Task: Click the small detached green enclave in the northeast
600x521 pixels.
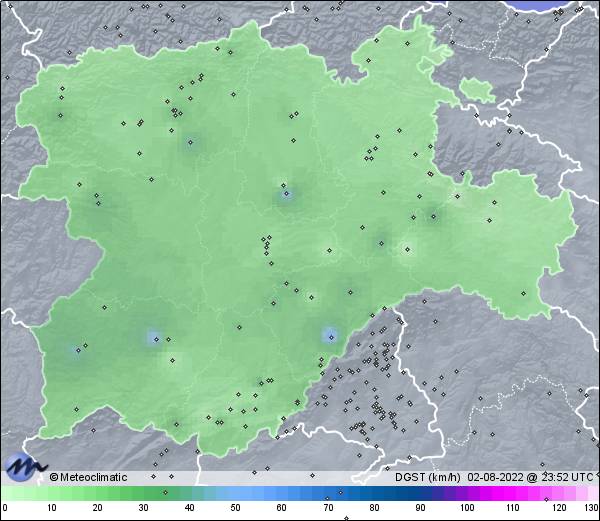Action: pyautogui.click(x=477, y=90)
